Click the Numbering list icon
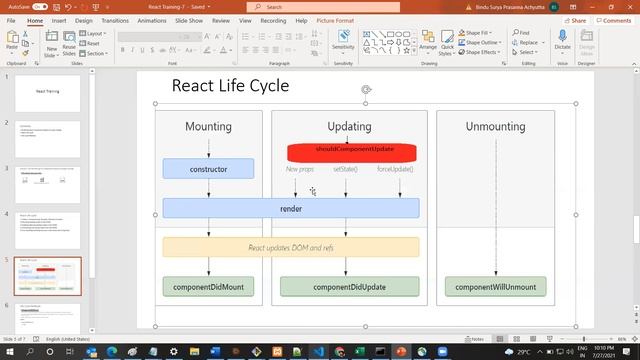Image resolution: width=640 pixels, height=360 pixels. [x=262, y=37]
